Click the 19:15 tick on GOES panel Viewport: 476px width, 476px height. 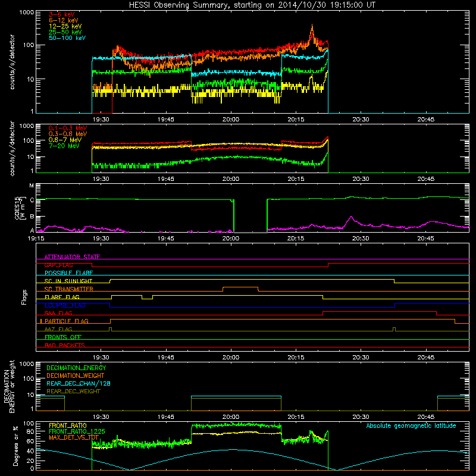coord(36,239)
